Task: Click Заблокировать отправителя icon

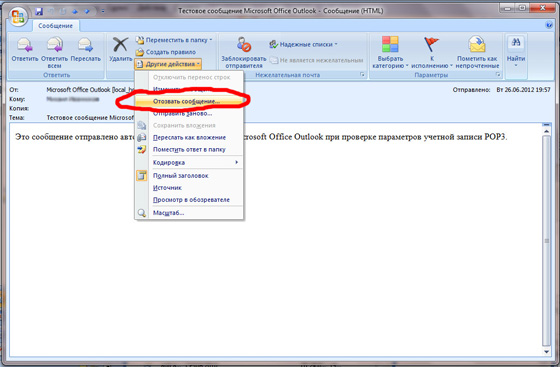Action: point(244,45)
